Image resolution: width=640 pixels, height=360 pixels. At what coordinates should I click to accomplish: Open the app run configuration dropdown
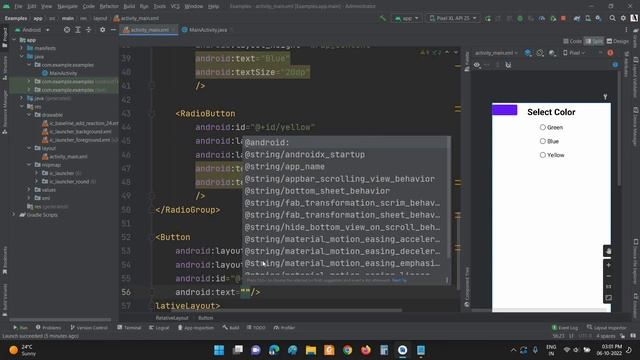tap(407, 18)
